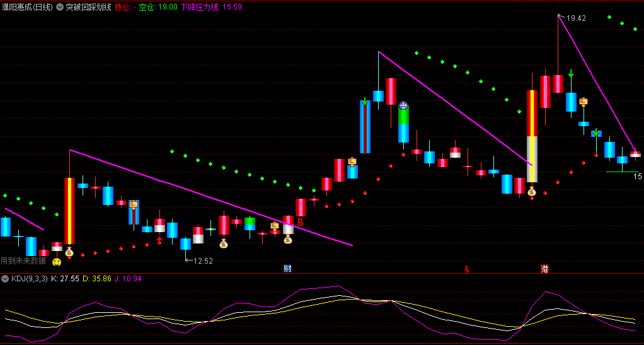Click the money bag directly above 财 marker
The width and height of the screenshot is (644, 345).
click(x=288, y=239)
